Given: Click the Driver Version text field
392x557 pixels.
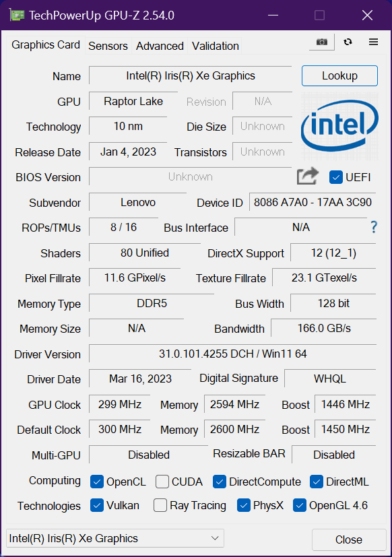Looking at the screenshot, I should click(232, 354).
